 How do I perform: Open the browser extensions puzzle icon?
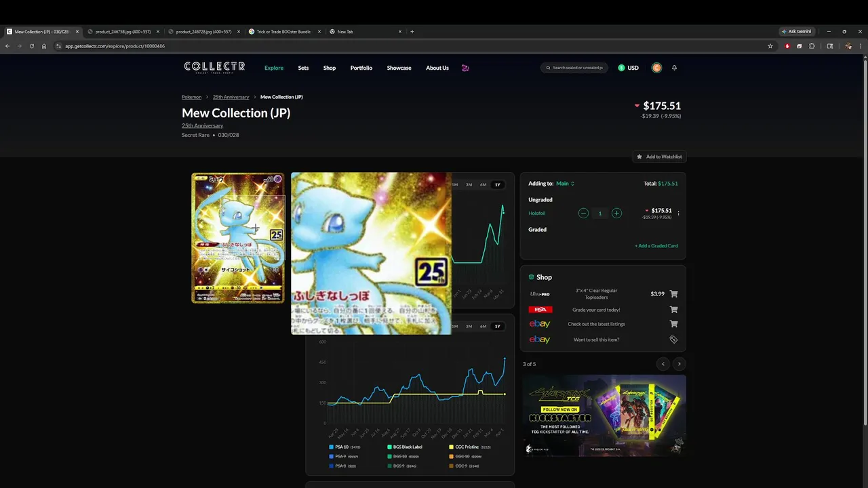tap(812, 46)
